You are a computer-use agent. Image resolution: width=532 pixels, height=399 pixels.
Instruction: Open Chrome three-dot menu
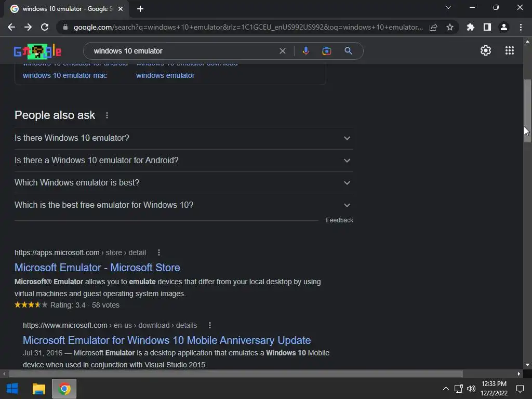click(x=521, y=27)
